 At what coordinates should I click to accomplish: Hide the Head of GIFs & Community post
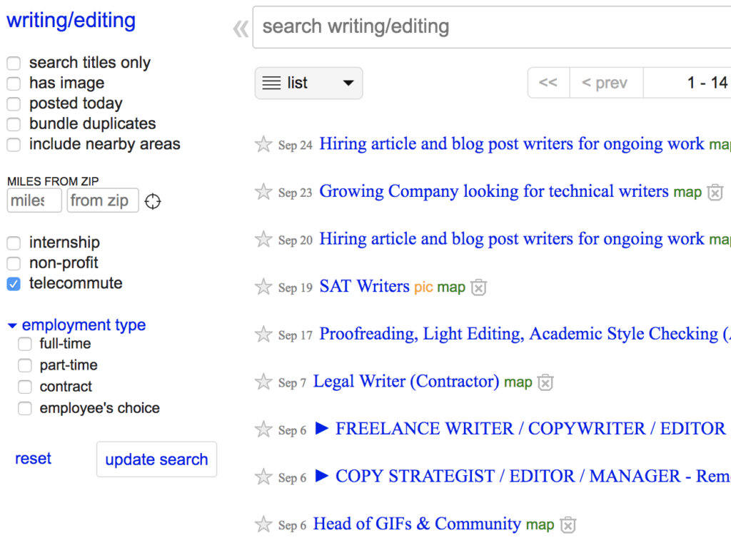[568, 525]
